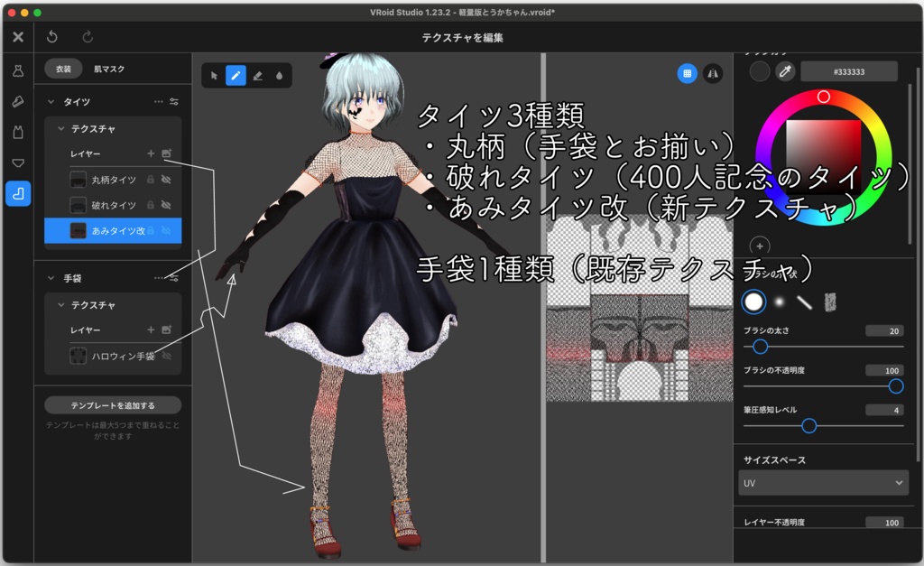Select the blur (droplet) tool
This screenshot has height=566, width=924.
[x=280, y=76]
